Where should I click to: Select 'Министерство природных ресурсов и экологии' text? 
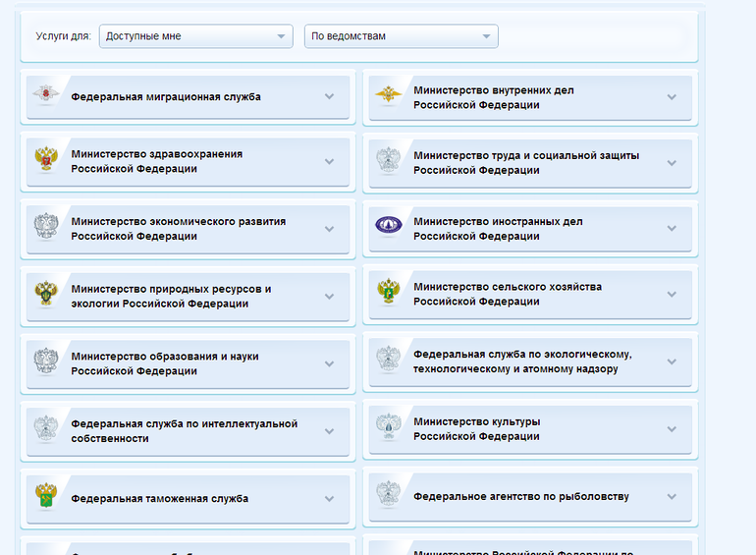[171, 296]
